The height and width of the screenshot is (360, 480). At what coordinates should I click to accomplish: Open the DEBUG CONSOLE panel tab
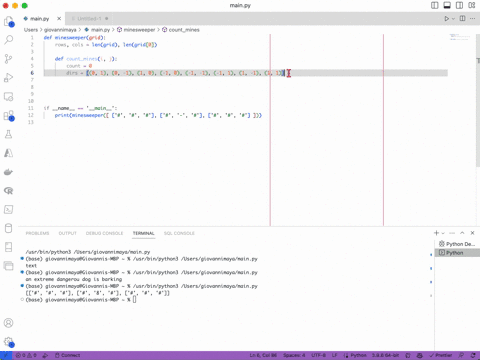tap(104, 233)
